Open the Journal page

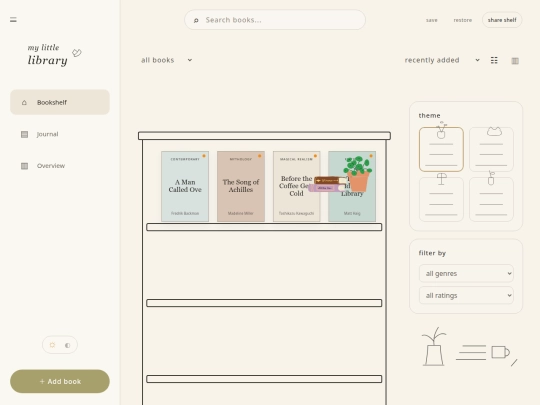60,134
